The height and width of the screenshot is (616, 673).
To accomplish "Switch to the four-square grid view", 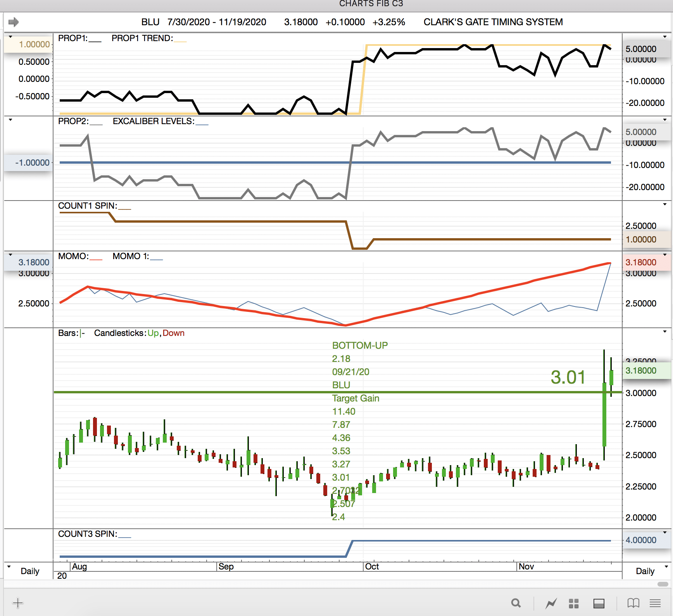I will (x=573, y=603).
